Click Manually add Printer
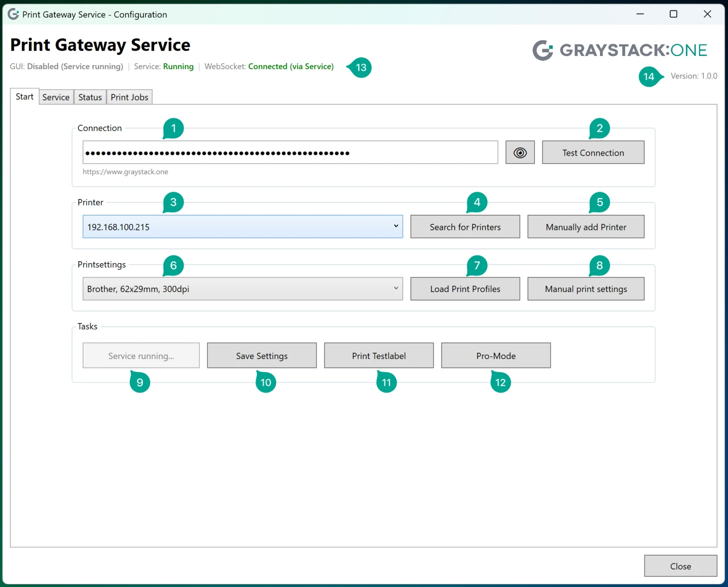728x587 pixels. click(585, 227)
